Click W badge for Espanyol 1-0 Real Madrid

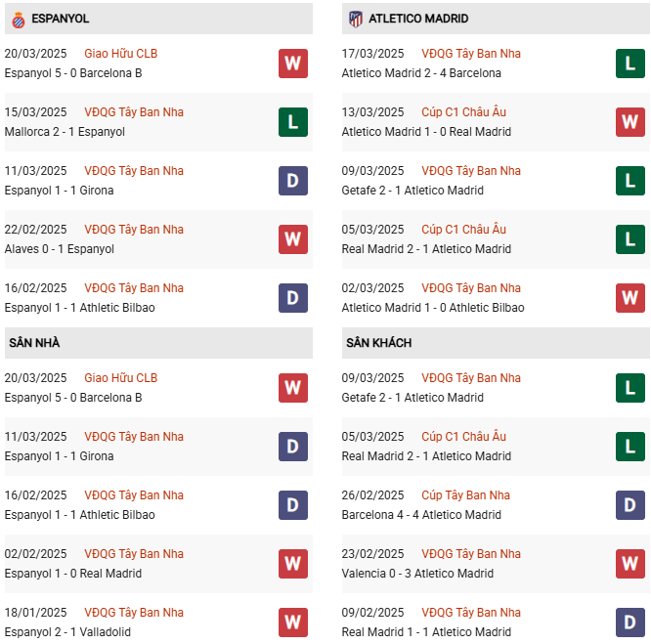point(293,564)
